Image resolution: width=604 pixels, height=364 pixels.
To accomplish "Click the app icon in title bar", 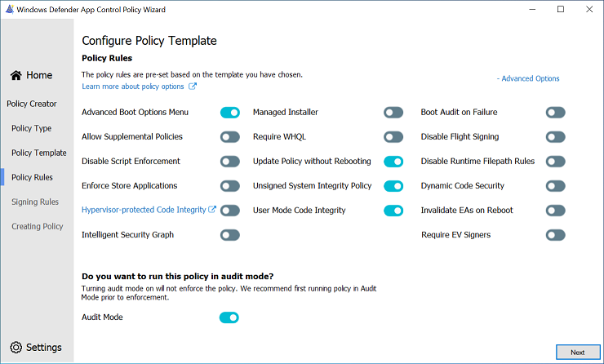I will [x=9, y=9].
